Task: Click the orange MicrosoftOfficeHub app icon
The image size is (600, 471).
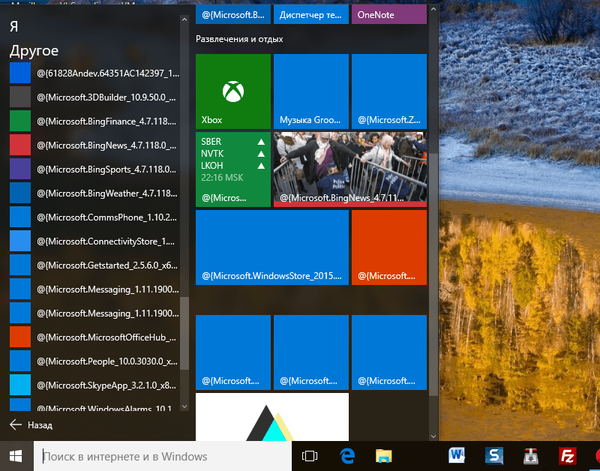Action: 20,337
